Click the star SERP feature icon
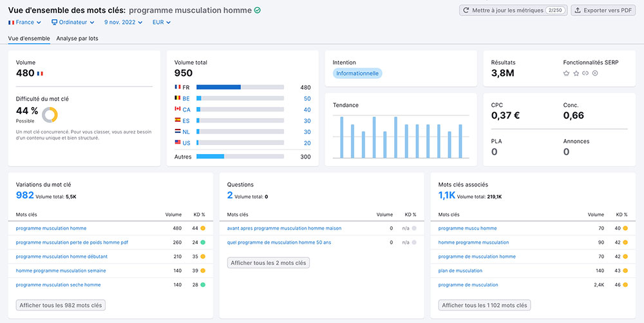Screen dimensions: 644x323 coord(576,73)
